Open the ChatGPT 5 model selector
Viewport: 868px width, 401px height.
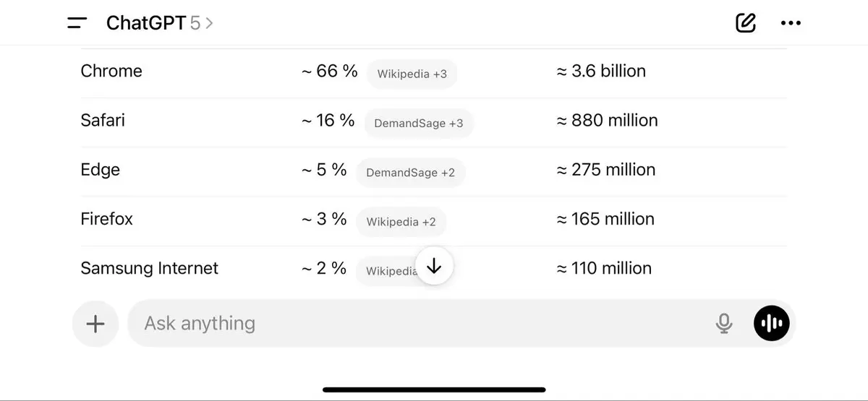[x=159, y=23]
